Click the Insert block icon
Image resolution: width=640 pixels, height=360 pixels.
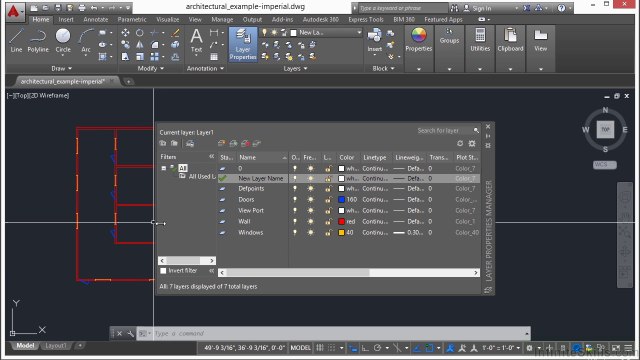(374, 40)
